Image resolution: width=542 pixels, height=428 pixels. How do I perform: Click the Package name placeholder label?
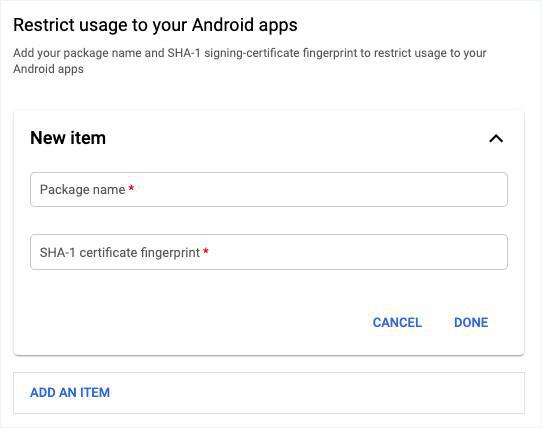pos(83,189)
